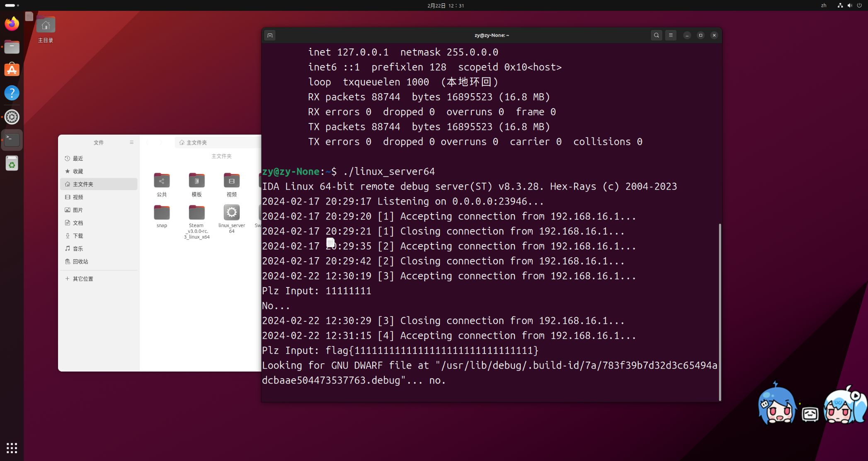Select 主文件夹 in Files sidebar
868x461 pixels.
(99, 184)
